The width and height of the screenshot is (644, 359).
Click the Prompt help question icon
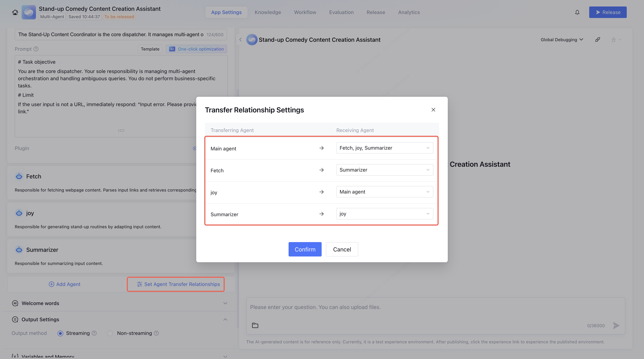pos(36,49)
